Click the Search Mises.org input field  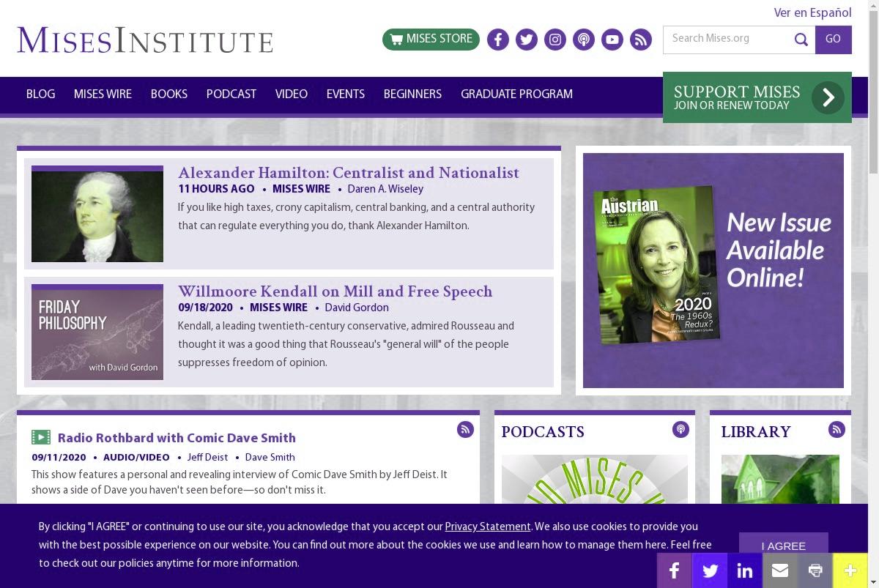(728, 40)
